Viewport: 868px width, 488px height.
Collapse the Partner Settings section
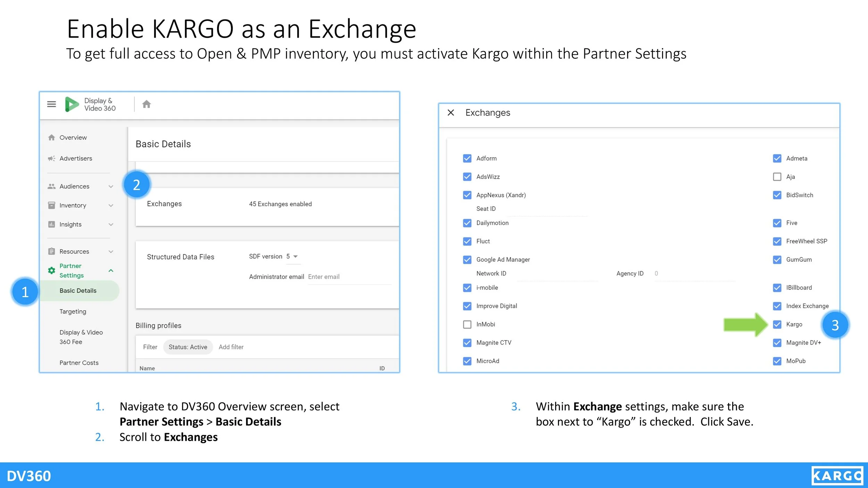coord(111,270)
